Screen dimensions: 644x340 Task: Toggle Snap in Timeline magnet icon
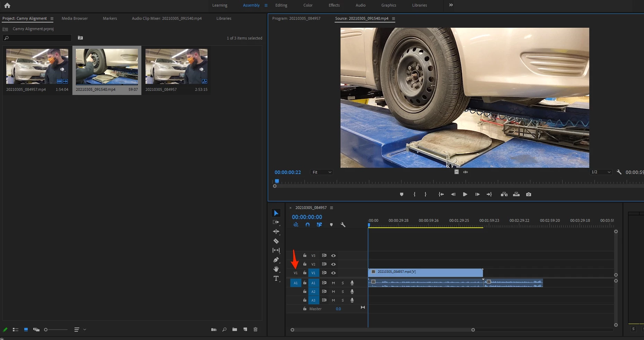(307, 225)
